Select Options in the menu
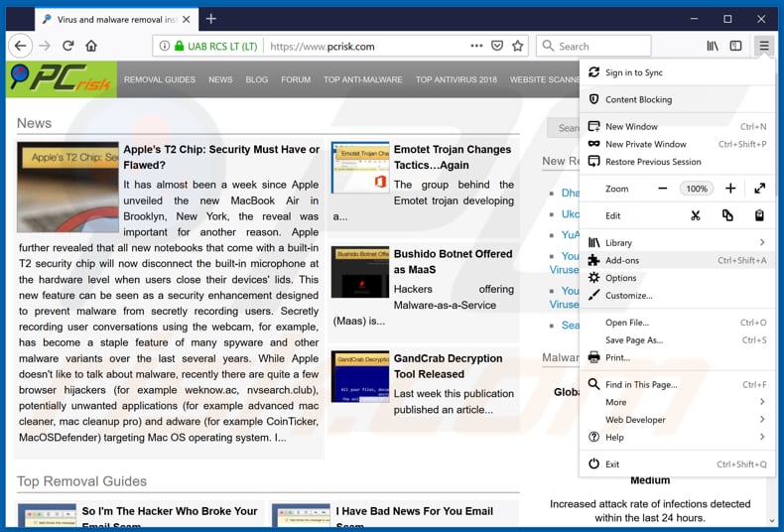 click(x=621, y=278)
